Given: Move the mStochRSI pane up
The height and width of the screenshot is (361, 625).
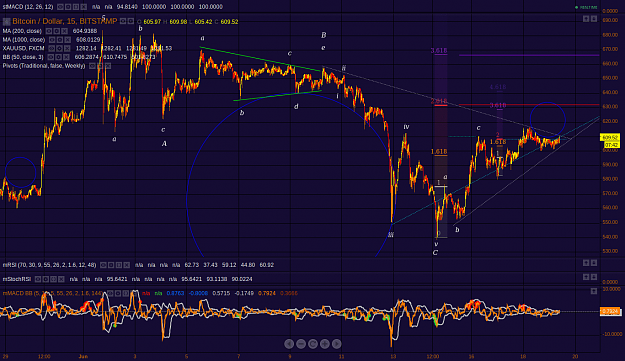Looking at the screenshot, I should (x=586, y=277).
